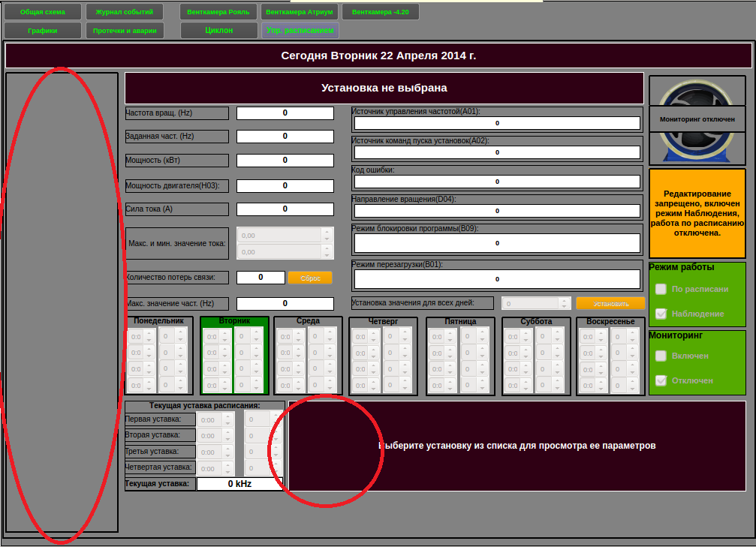The width and height of the screenshot is (756, 547).
Task: Toggle the Наблюдение checkbox
Action: [661, 314]
